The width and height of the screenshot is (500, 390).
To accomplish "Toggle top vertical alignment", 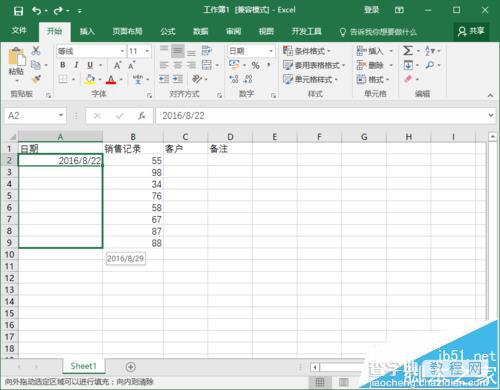I will (164, 50).
